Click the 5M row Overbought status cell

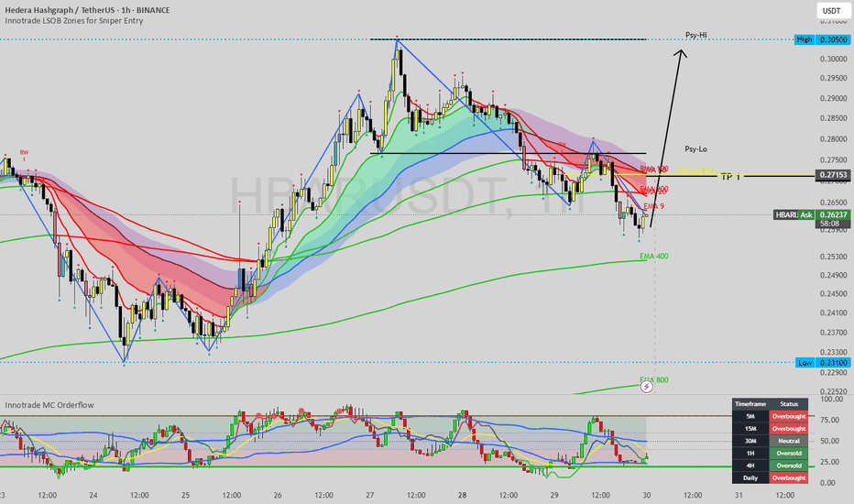[789, 416]
